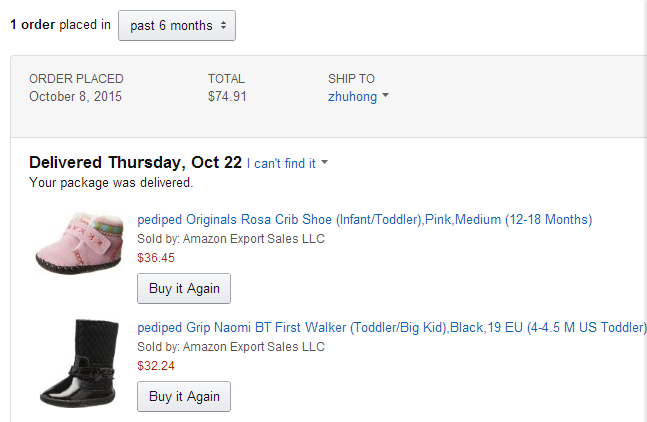Open pediped Originals Rosa Crib Shoe link
This screenshot has width=647, height=422.
[x=365, y=219]
